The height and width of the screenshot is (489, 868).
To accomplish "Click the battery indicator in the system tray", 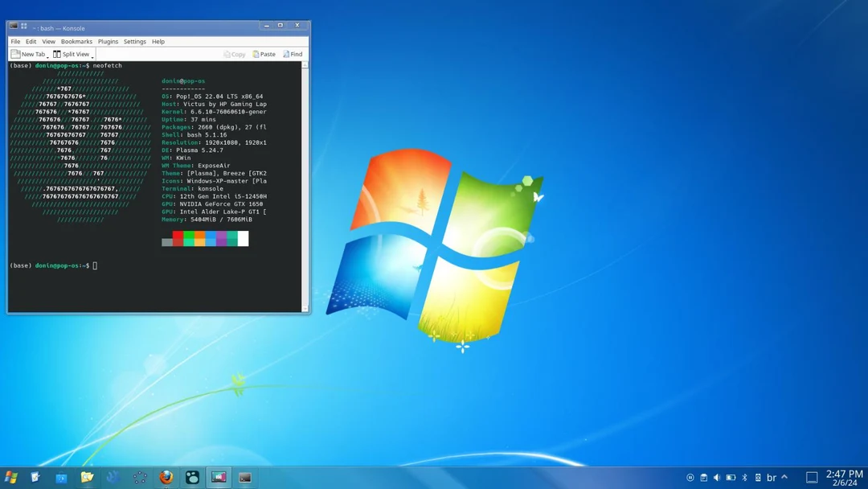I will point(730,477).
